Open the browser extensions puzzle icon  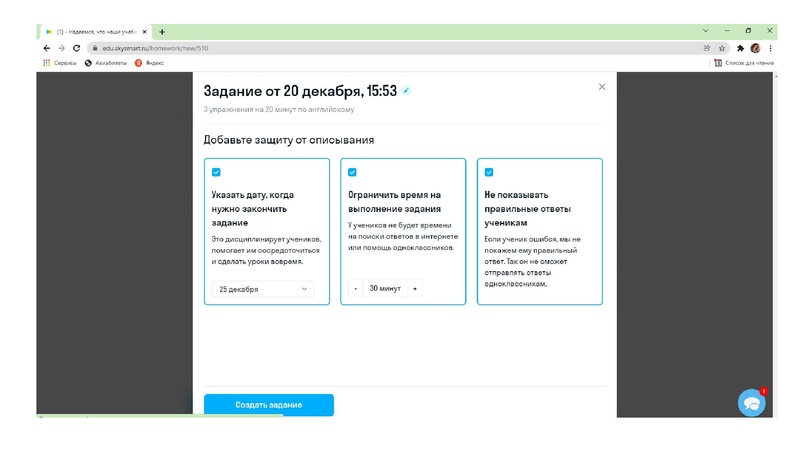pyautogui.click(x=740, y=48)
